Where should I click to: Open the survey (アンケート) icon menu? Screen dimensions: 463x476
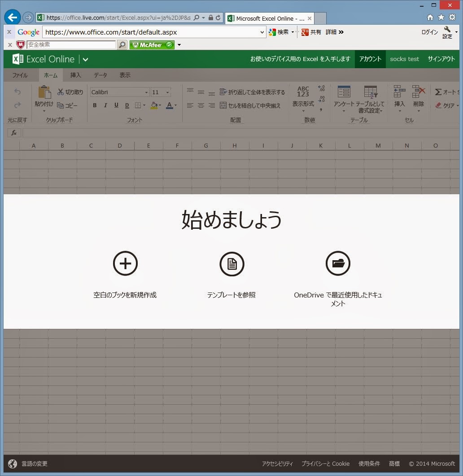[344, 98]
